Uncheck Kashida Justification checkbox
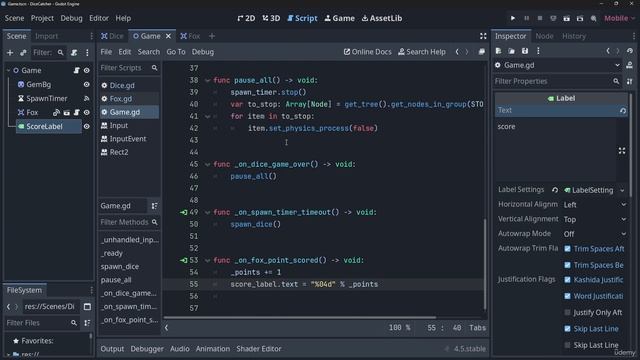This screenshot has height=360, width=640. click(x=567, y=280)
